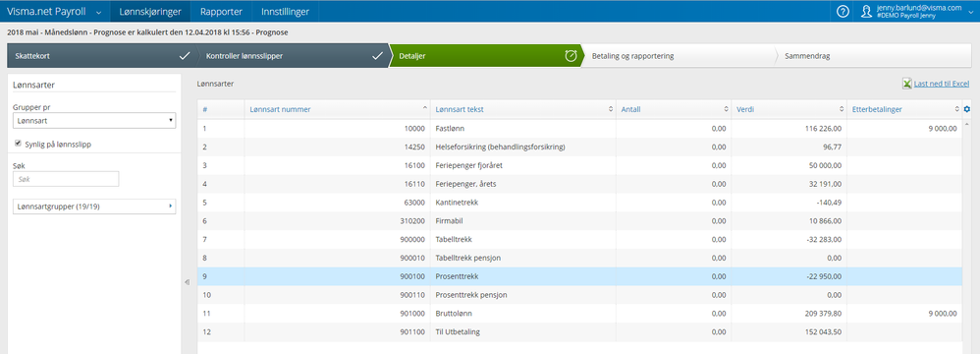Viewport: 980px width, 354px height.
Task: Click lønnsart number 310200
Action: pyautogui.click(x=412, y=221)
